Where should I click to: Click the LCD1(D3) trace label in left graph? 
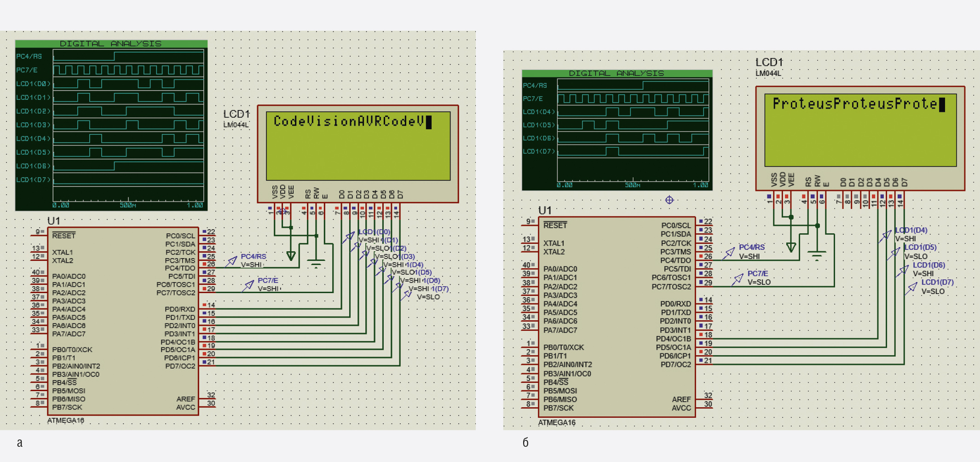pyautogui.click(x=33, y=125)
